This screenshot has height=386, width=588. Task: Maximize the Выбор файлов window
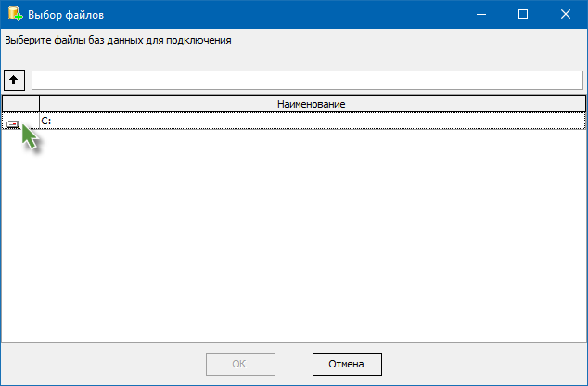(x=523, y=14)
